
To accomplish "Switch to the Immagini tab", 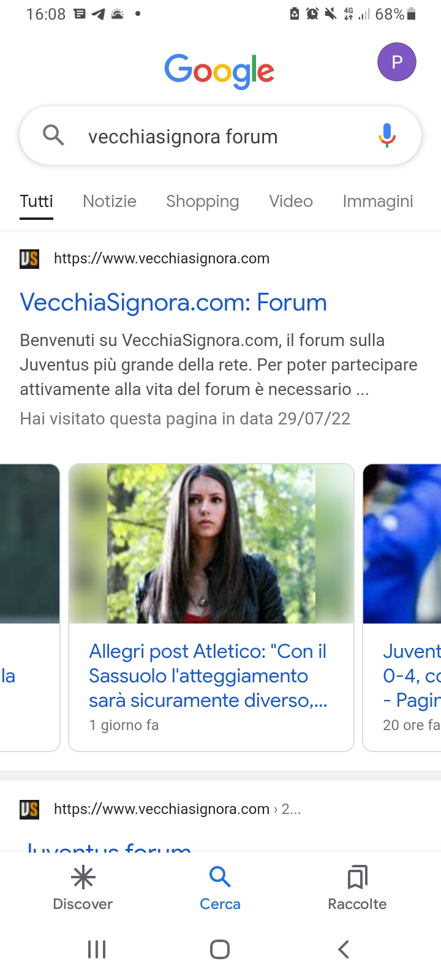I will coord(378,201).
